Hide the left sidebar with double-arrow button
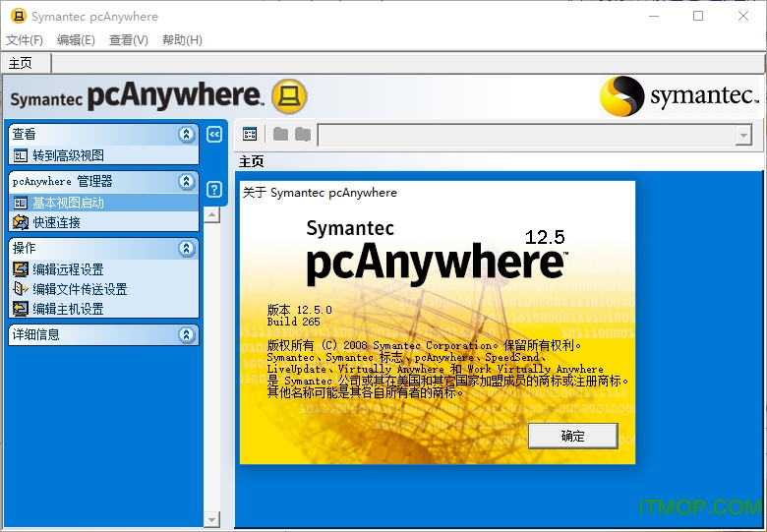 click(214, 134)
